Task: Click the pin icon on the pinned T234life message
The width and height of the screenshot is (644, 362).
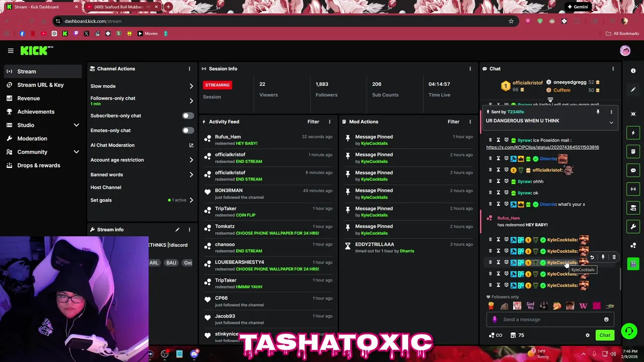Action: [x=598, y=112]
